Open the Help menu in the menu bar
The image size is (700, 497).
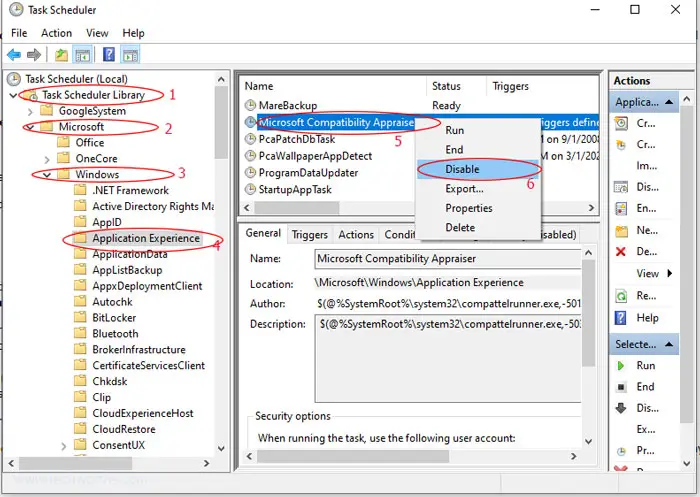click(133, 33)
